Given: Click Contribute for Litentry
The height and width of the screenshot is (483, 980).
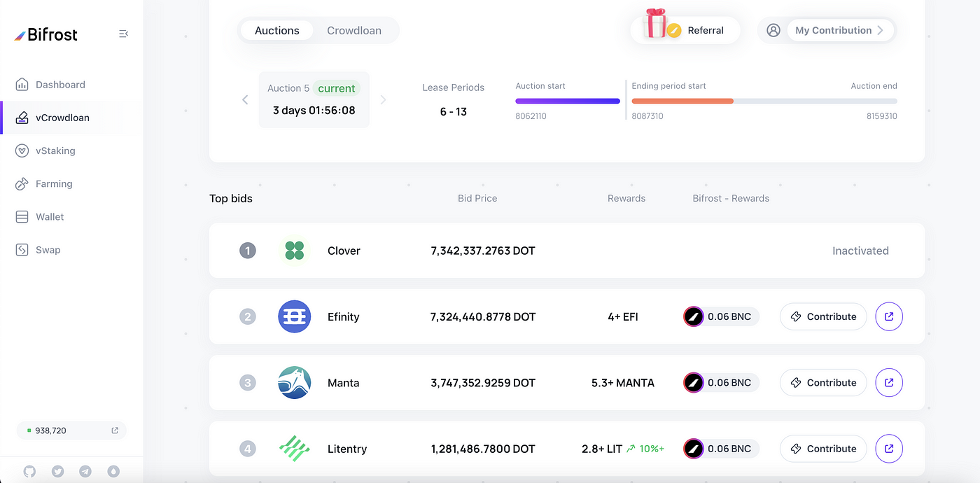Looking at the screenshot, I should coord(823,449).
